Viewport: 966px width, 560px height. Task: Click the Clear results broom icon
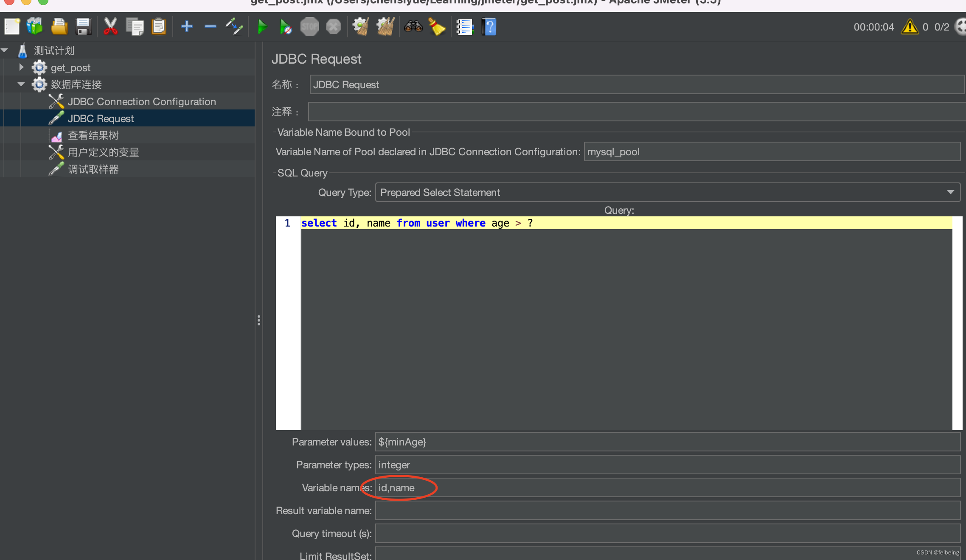(x=361, y=27)
